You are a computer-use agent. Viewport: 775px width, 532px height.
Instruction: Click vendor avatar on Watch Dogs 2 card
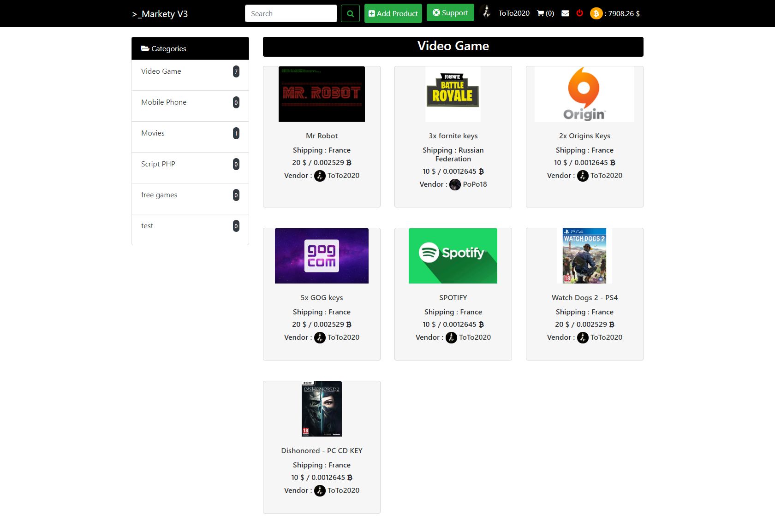pyautogui.click(x=583, y=337)
